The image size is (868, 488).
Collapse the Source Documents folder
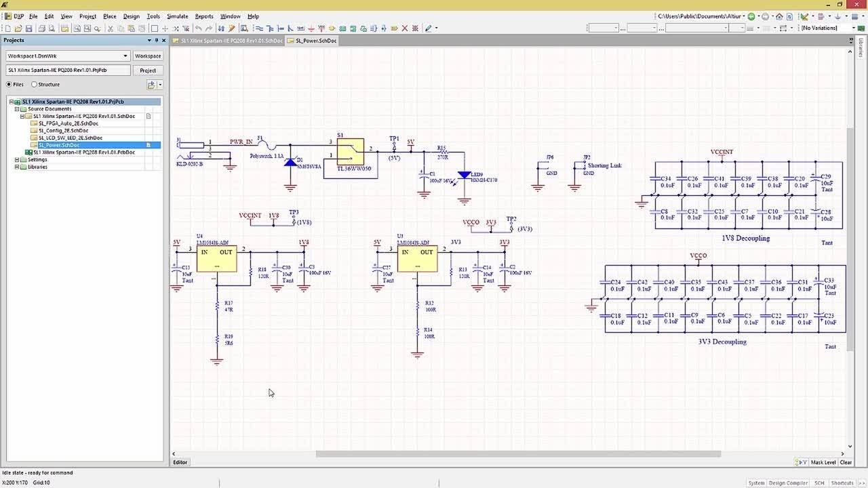tap(17, 109)
